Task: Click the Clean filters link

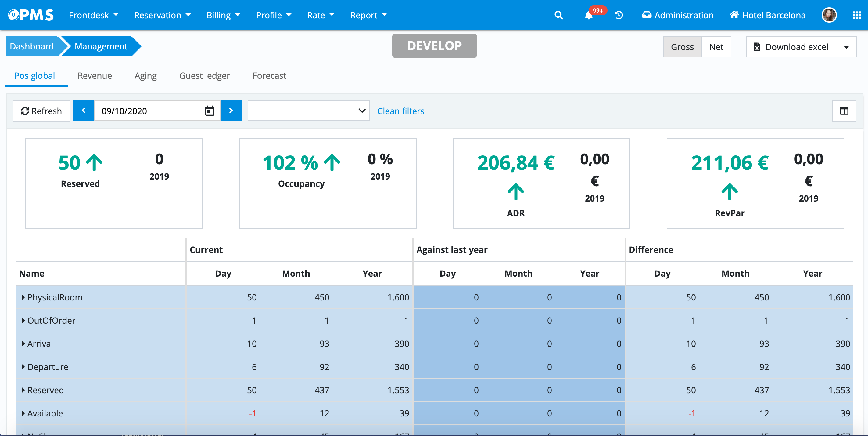Action: (400, 111)
